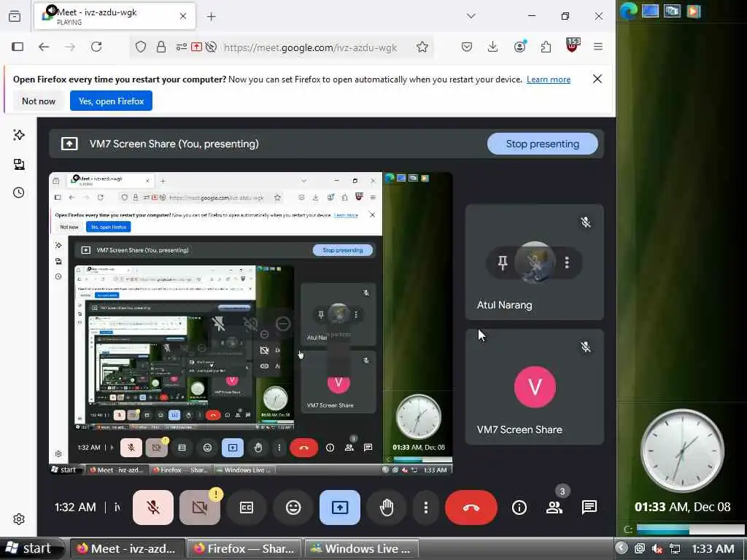Open the Learn more link
This screenshot has height=560, width=747.
(549, 79)
